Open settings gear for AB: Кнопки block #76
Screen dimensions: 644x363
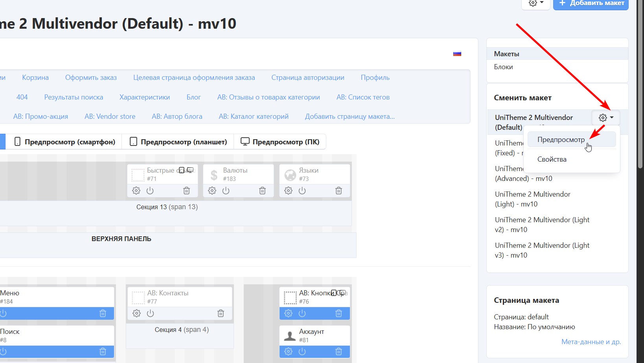288,313
